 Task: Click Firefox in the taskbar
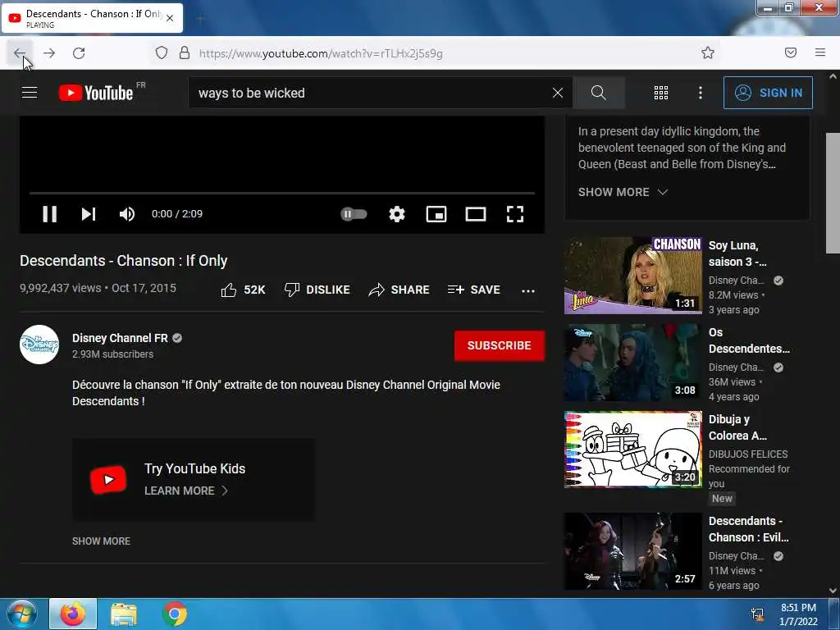click(73, 614)
